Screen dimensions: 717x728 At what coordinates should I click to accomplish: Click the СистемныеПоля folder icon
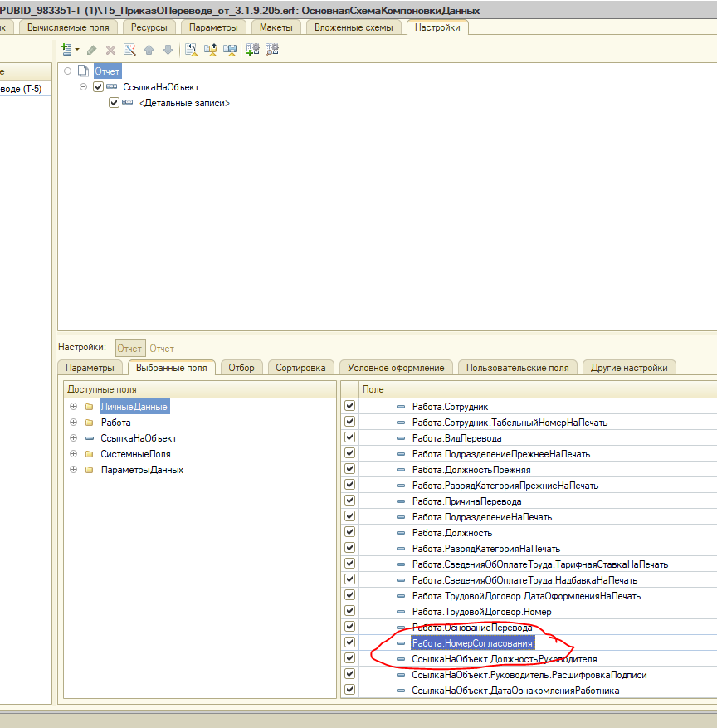point(89,454)
